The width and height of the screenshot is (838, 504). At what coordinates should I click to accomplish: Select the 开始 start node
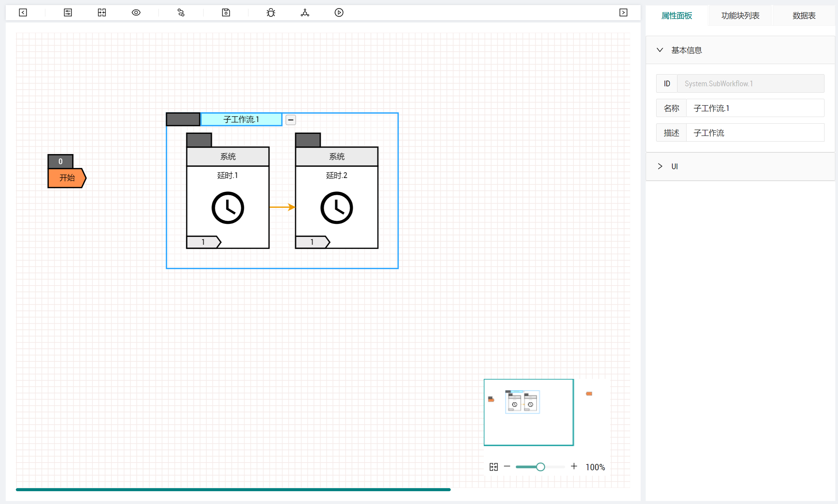(67, 178)
